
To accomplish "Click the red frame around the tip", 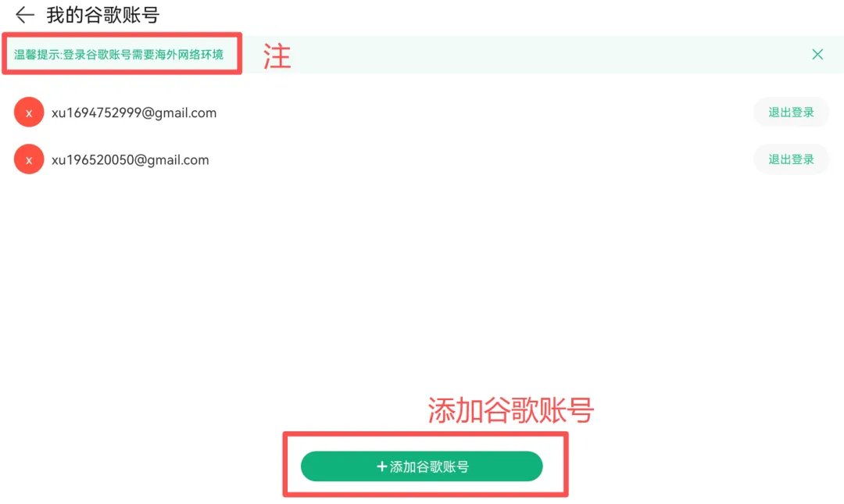I will (122, 34).
